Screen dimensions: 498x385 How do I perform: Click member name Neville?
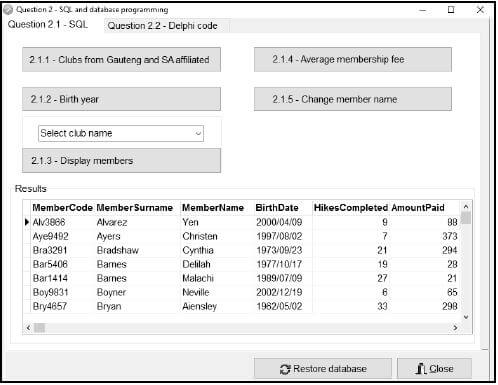click(196, 292)
